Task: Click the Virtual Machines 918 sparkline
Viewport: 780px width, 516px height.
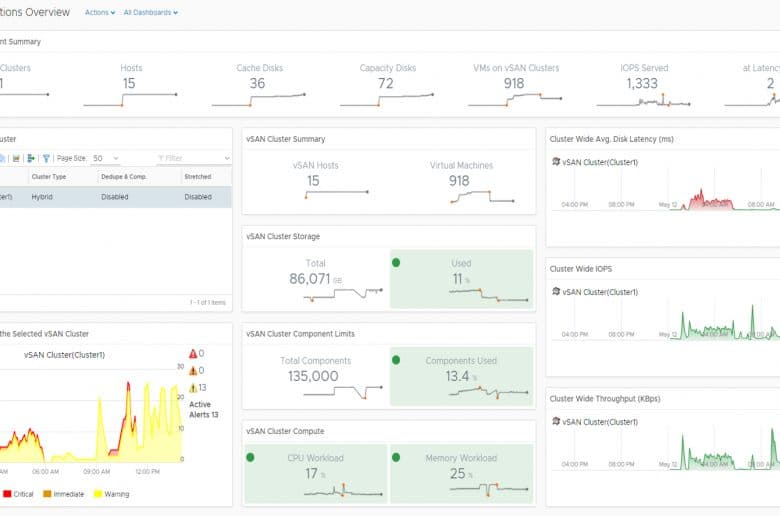Action: (x=482, y=197)
